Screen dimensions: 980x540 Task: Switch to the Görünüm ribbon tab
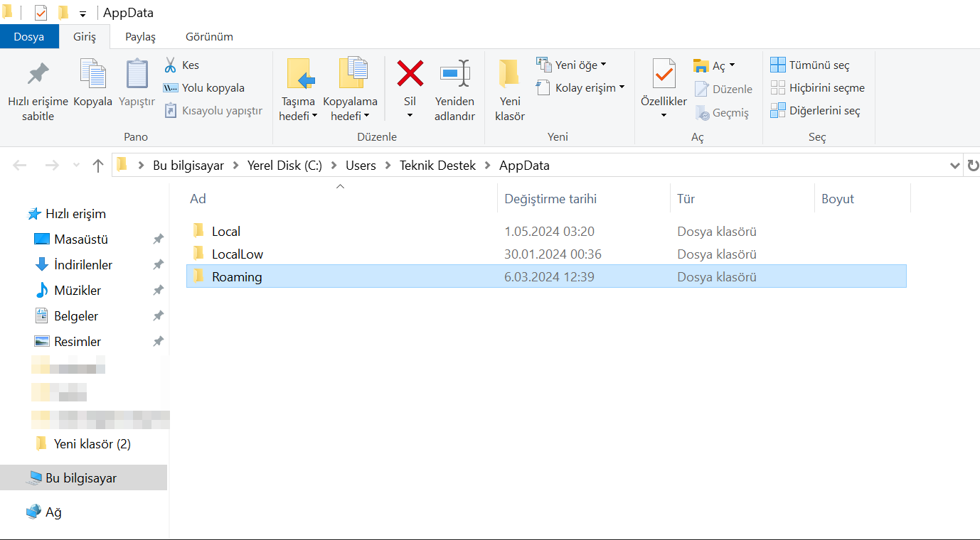(208, 36)
